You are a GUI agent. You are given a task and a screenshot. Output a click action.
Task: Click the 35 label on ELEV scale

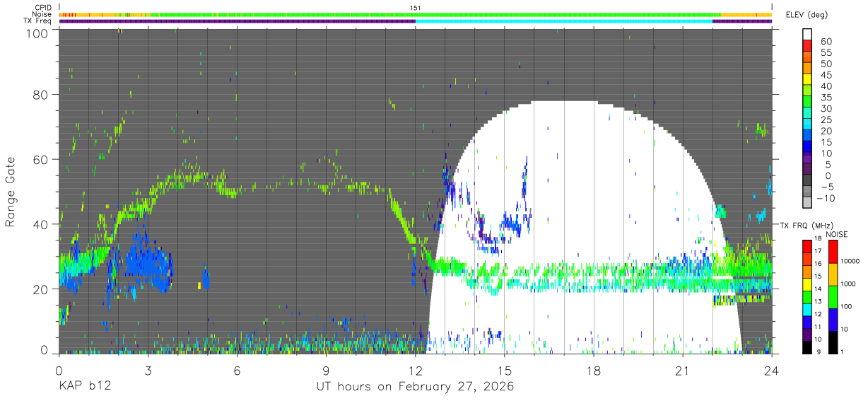click(826, 98)
